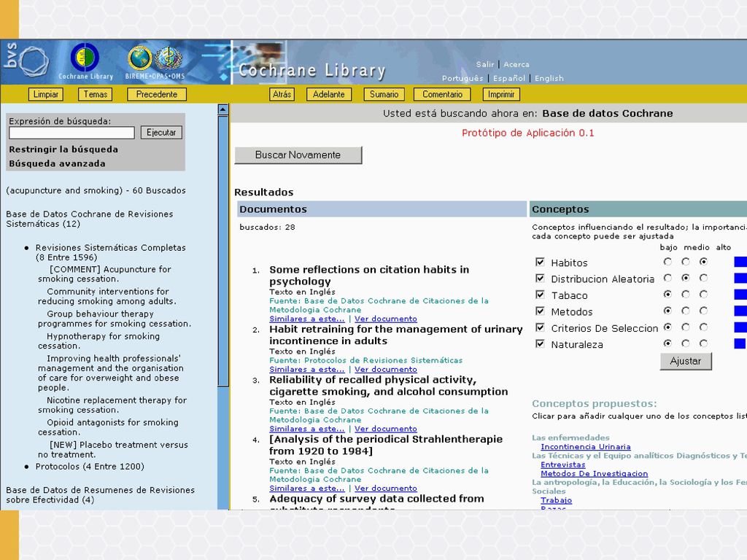Uncheck the Naturaleza checkbox
The width and height of the screenshot is (747, 560).
coord(540,343)
